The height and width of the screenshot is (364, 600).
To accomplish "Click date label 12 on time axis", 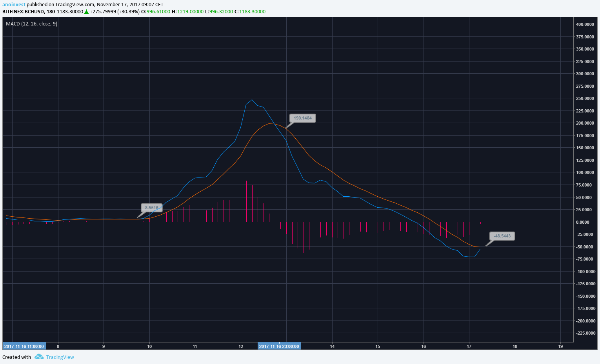I will click(x=241, y=346).
